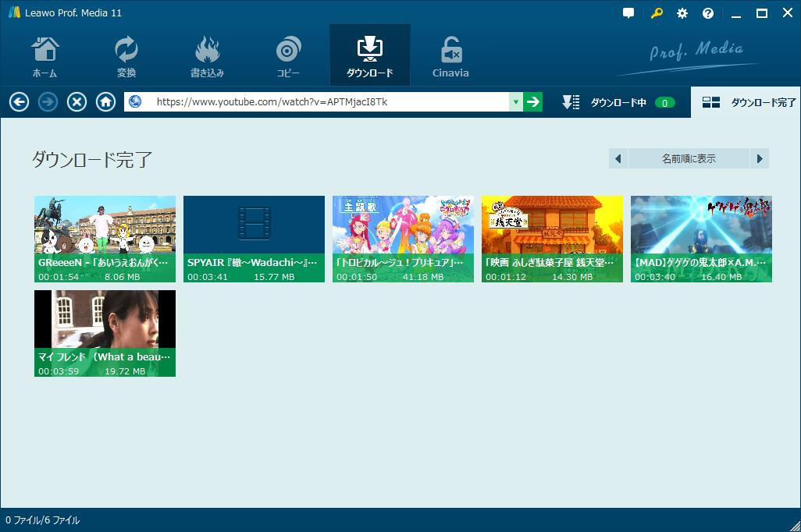This screenshot has width=801, height=532.
Task: Select next sort order arrow
Action: tap(759, 159)
